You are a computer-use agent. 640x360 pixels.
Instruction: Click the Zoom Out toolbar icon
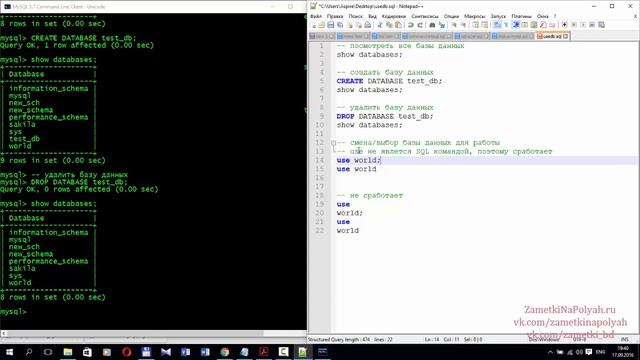pos(463,25)
